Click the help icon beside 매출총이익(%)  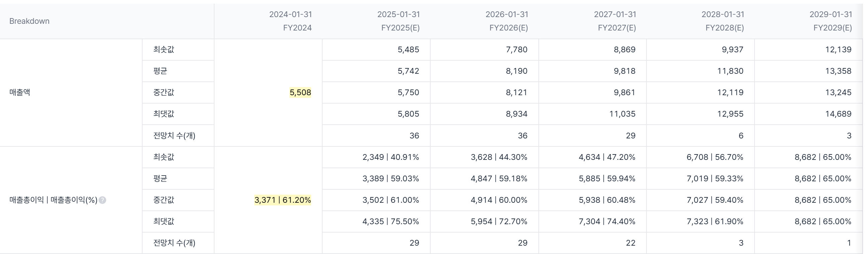point(102,200)
